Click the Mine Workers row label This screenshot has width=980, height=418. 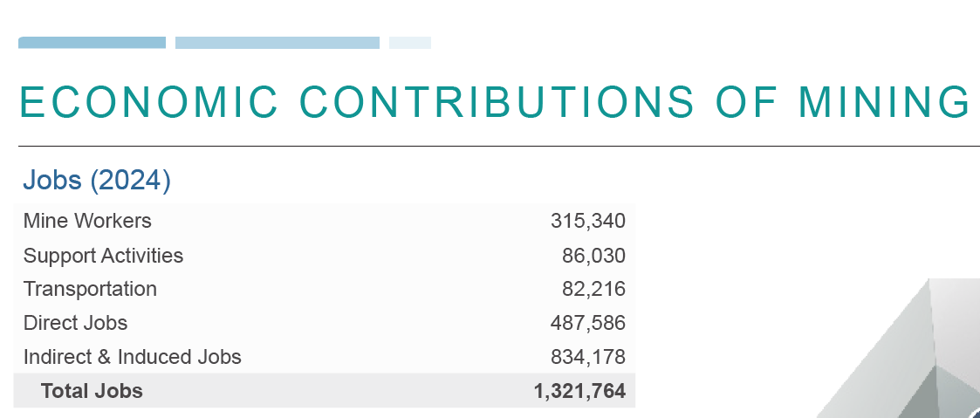click(x=87, y=221)
